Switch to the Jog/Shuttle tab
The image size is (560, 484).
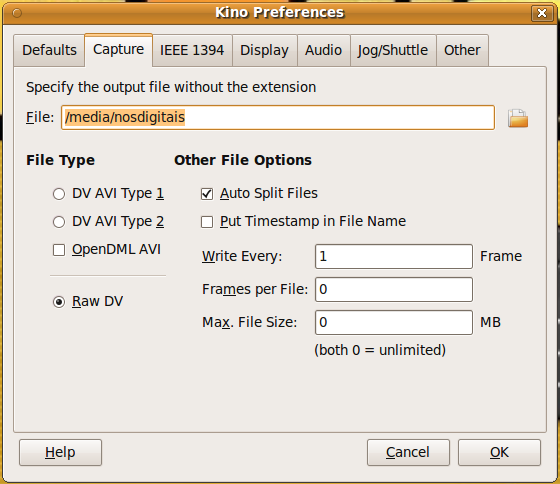(x=393, y=50)
